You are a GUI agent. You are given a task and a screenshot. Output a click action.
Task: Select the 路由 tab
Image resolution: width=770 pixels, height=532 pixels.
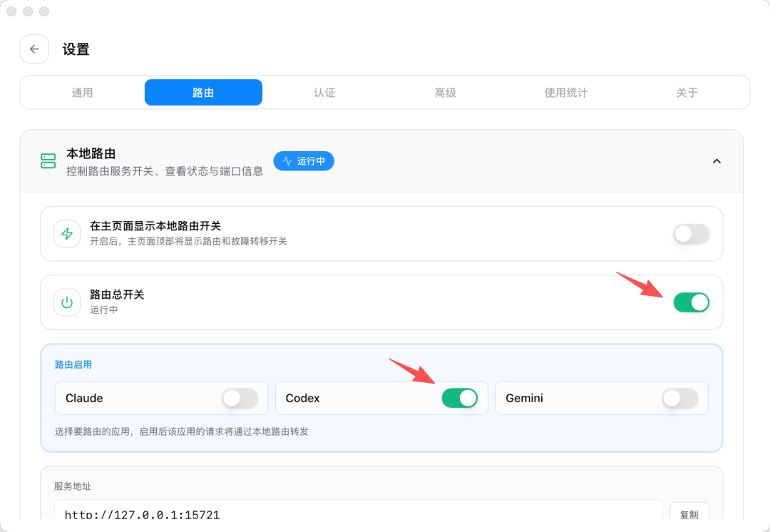click(203, 92)
